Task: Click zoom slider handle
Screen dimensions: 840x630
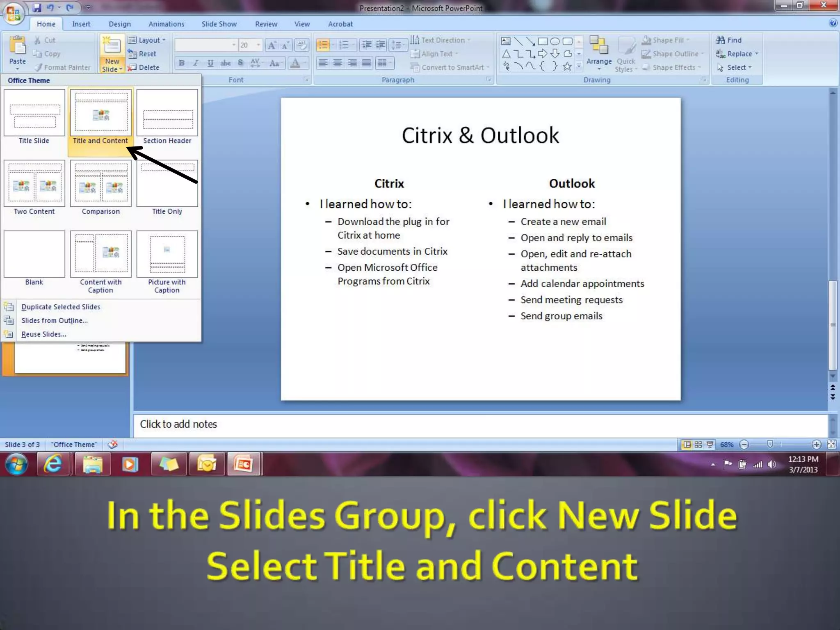Action: coord(770,444)
